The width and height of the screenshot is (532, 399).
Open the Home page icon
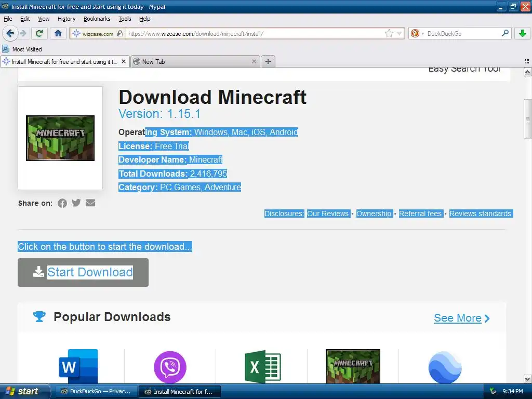coord(58,33)
